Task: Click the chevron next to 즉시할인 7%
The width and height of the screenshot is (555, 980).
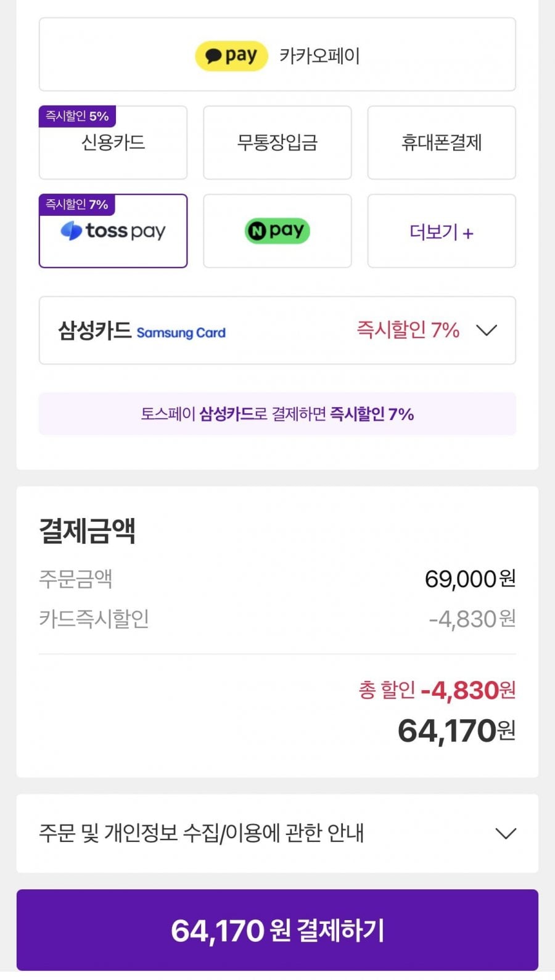Action: point(487,331)
